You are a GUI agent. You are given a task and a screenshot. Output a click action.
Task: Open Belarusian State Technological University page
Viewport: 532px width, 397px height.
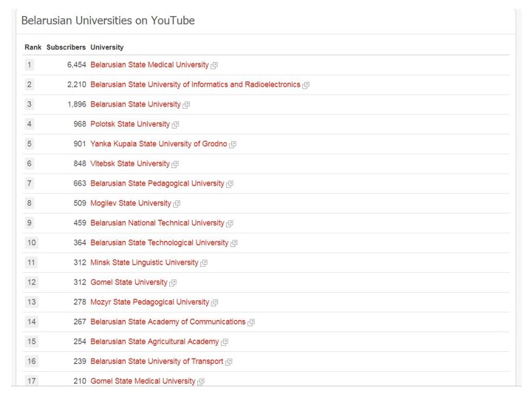tap(159, 242)
